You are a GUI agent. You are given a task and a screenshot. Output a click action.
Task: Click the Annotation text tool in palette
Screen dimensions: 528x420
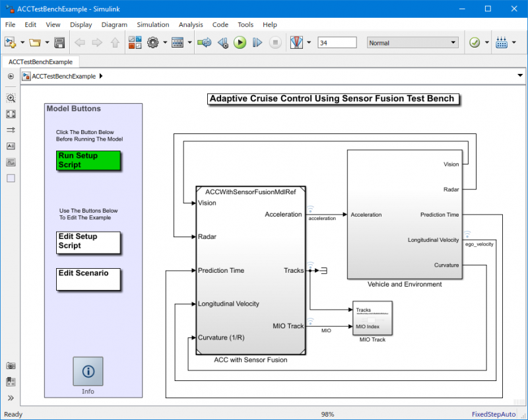(x=11, y=146)
